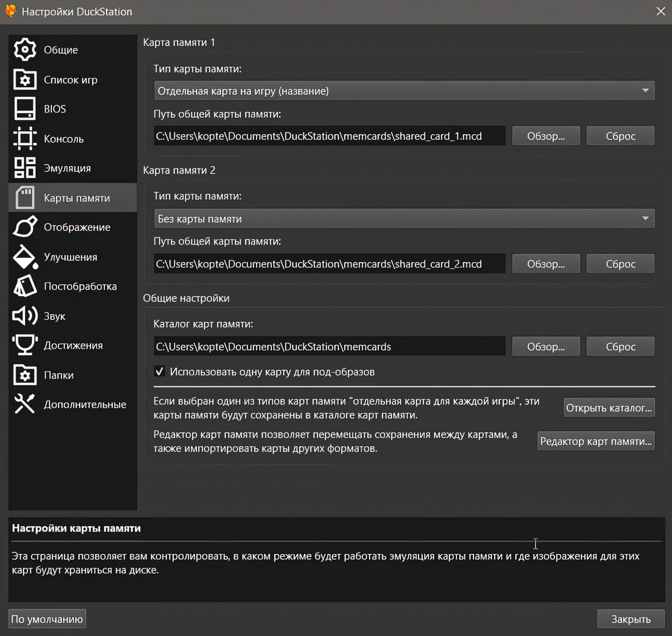
Task: Click the Каталог карт памяти path field
Action: [x=330, y=347]
